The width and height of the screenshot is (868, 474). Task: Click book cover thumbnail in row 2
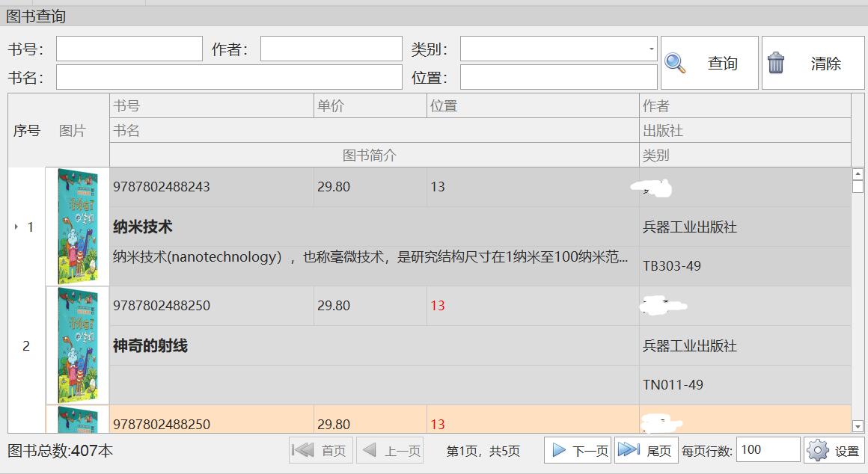[78, 345]
